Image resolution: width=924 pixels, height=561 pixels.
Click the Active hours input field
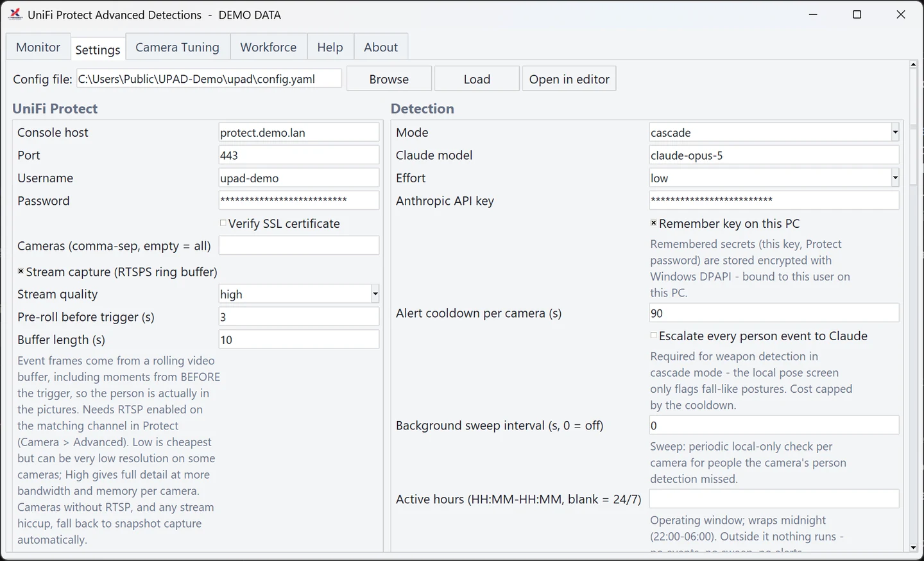tap(774, 499)
